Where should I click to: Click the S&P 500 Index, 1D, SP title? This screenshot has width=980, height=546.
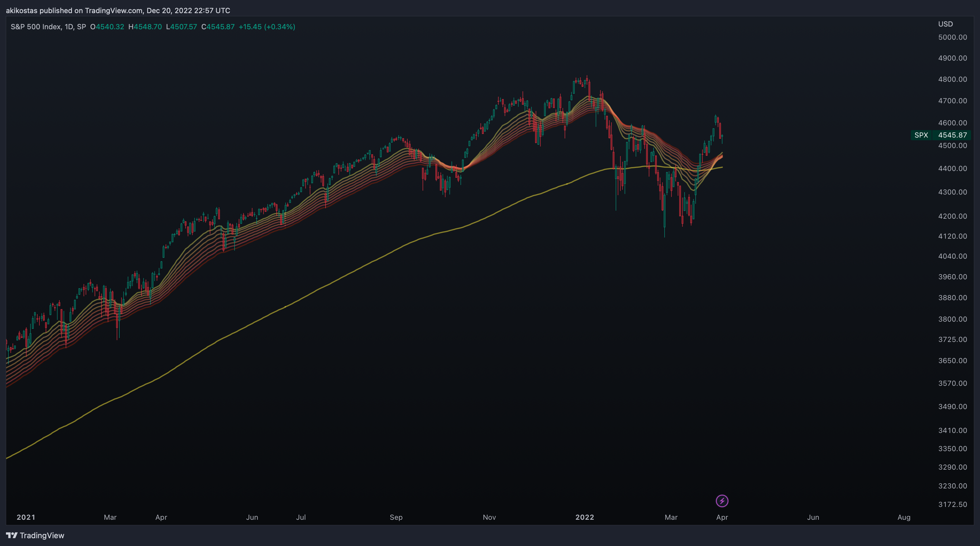tap(48, 27)
